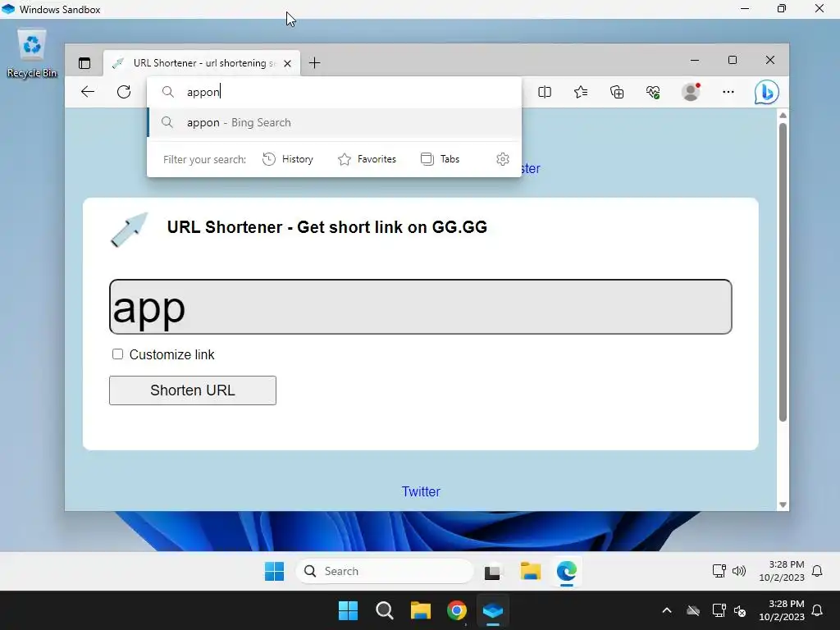840x630 pixels.
Task: Click sandbox volume speaker icon
Action: pyautogui.click(x=739, y=571)
